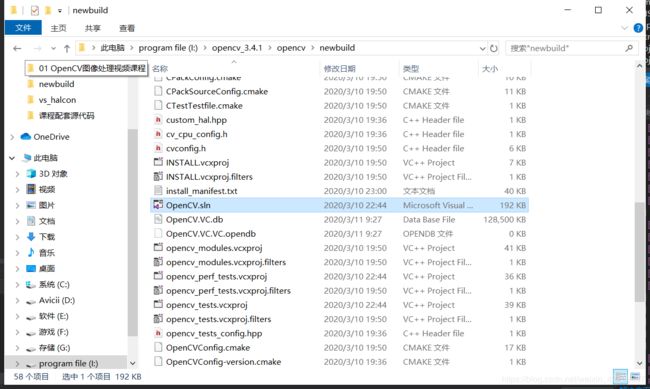This screenshot has width=650, height=389.
Task: Sort by 名称 column header
Action: point(160,68)
